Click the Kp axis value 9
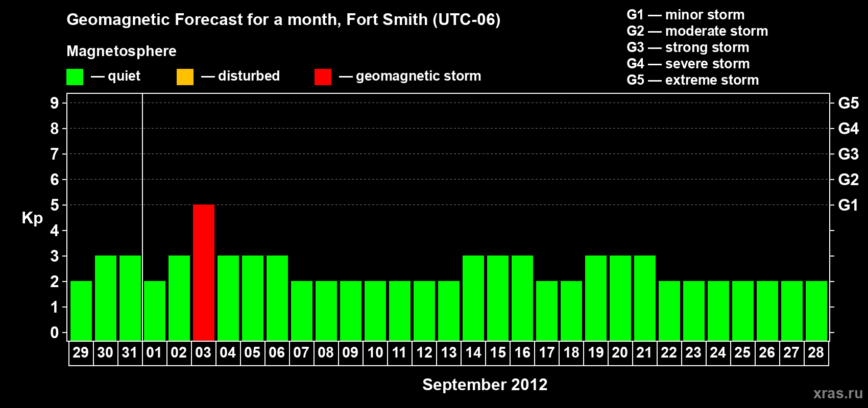The image size is (868, 408). click(x=55, y=103)
